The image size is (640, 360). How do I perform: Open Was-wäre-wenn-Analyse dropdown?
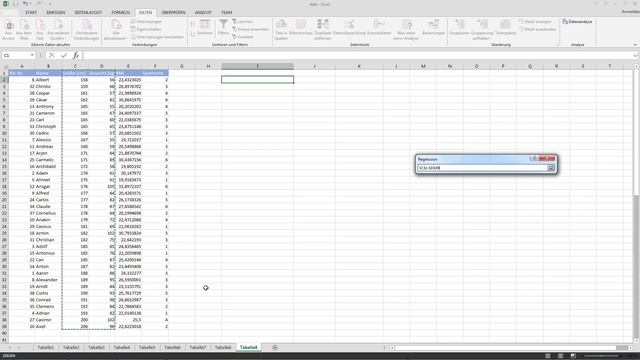pyautogui.click(x=406, y=29)
